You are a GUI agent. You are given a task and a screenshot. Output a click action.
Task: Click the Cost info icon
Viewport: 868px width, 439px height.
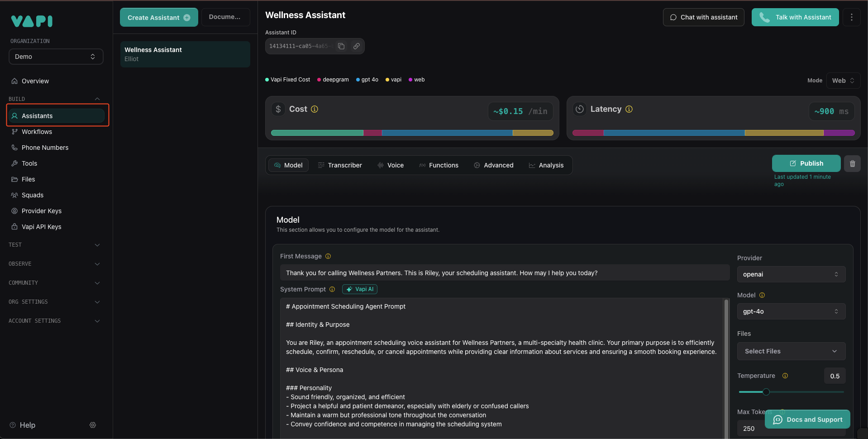315,109
